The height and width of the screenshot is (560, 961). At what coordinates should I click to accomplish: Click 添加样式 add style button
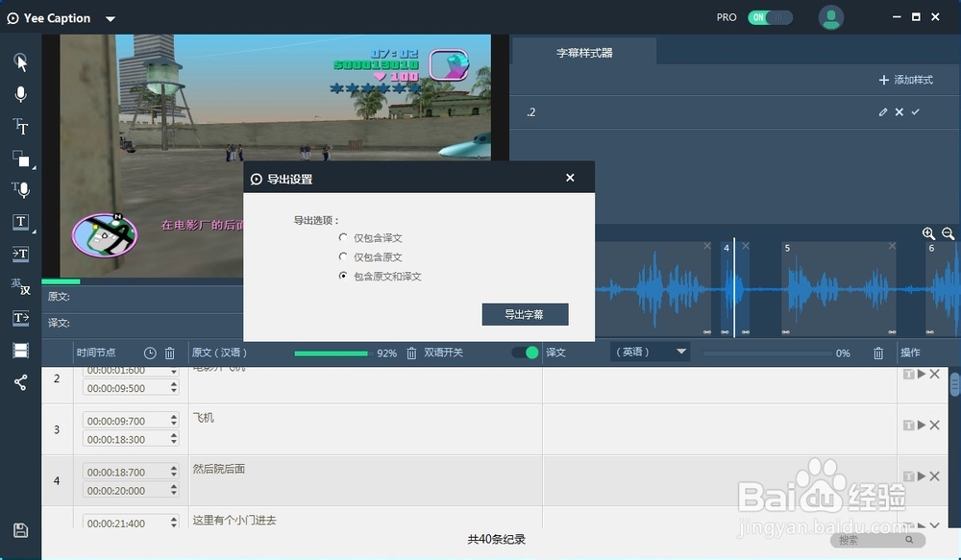pos(906,80)
